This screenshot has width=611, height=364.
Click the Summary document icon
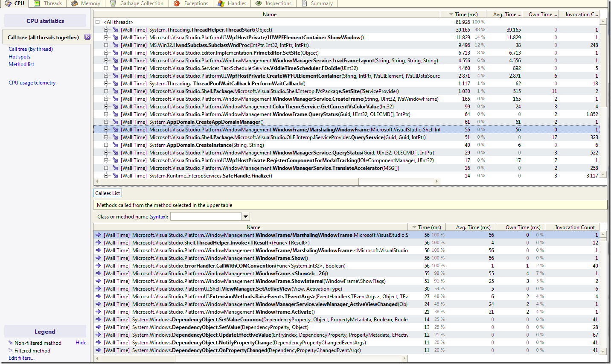305,3
